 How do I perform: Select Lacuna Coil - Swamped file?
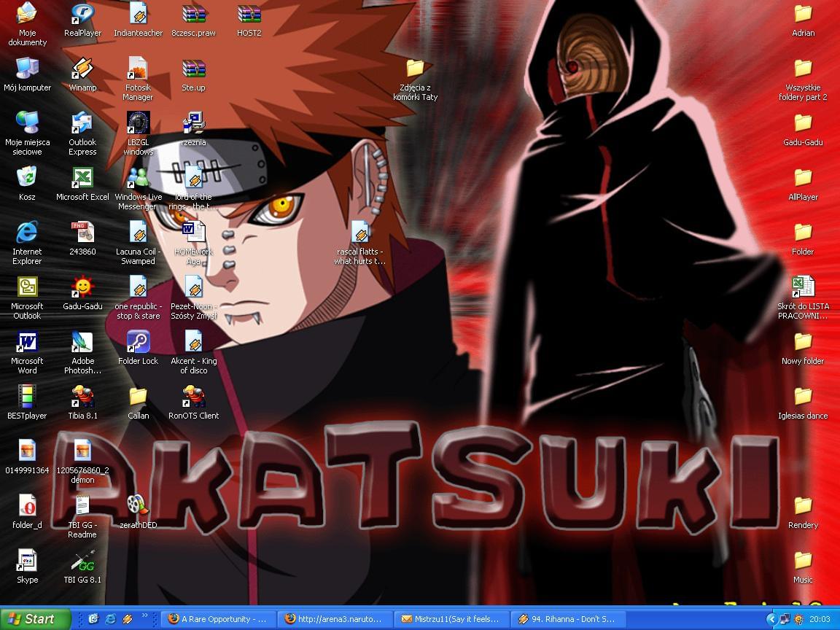tap(139, 232)
